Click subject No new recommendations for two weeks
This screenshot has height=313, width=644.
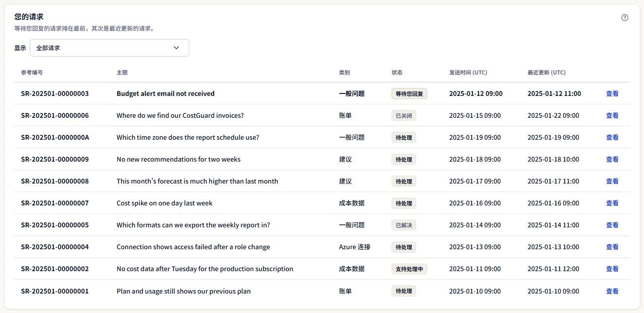(x=179, y=159)
